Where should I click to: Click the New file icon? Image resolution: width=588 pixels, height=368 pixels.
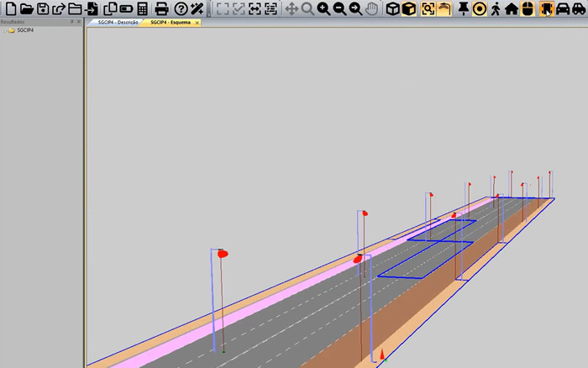pos(9,8)
